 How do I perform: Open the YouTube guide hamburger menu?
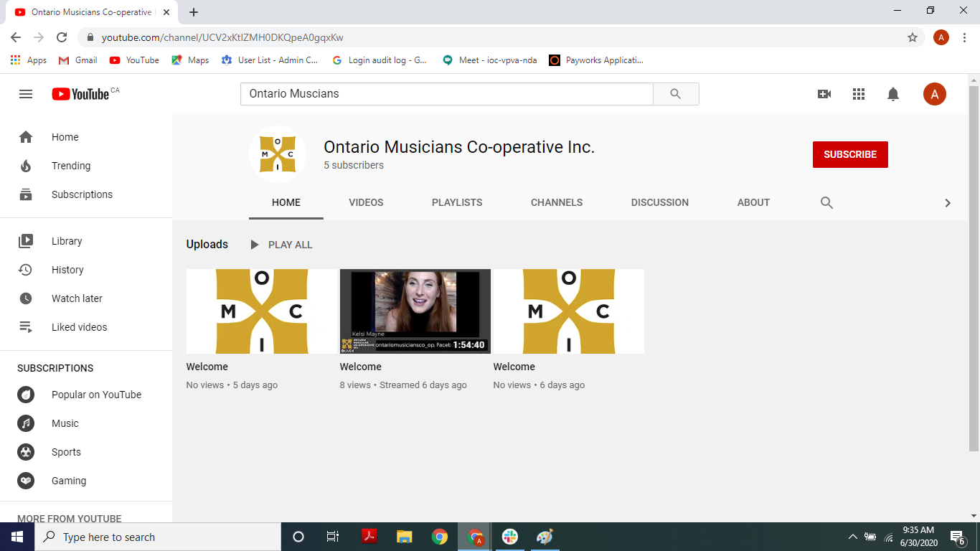26,94
